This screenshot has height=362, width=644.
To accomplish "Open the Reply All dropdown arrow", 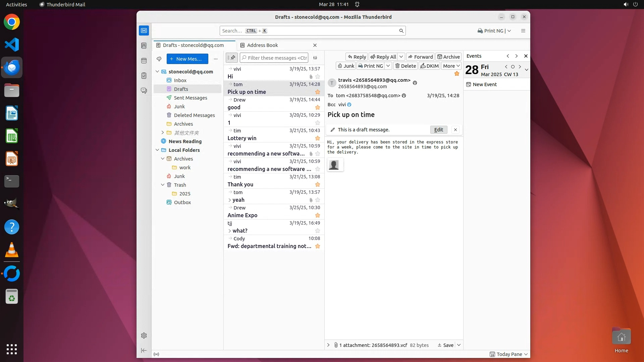I will [x=401, y=57].
